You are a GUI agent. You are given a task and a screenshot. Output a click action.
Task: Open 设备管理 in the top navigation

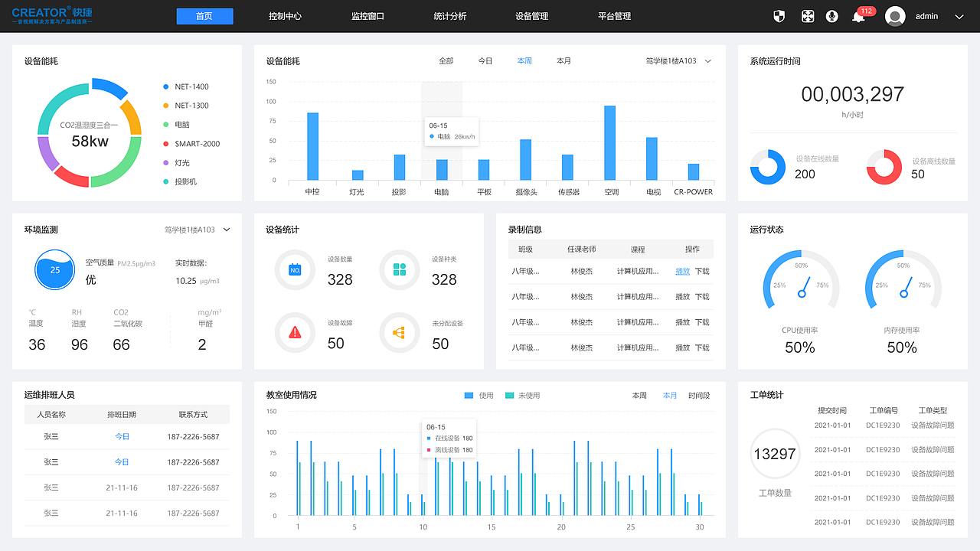click(x=531, y=16)
